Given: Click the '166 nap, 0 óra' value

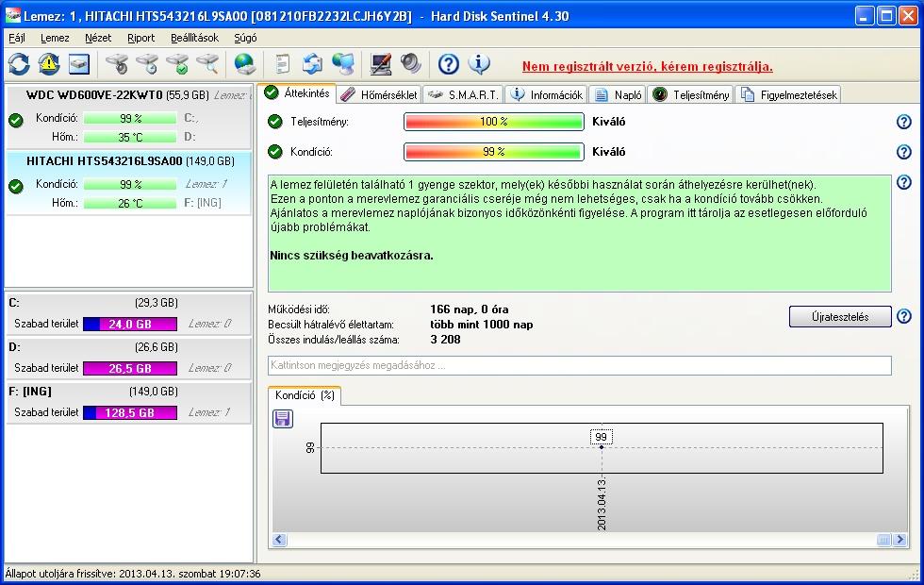Looking at the screenshot, I should [470, 309].
